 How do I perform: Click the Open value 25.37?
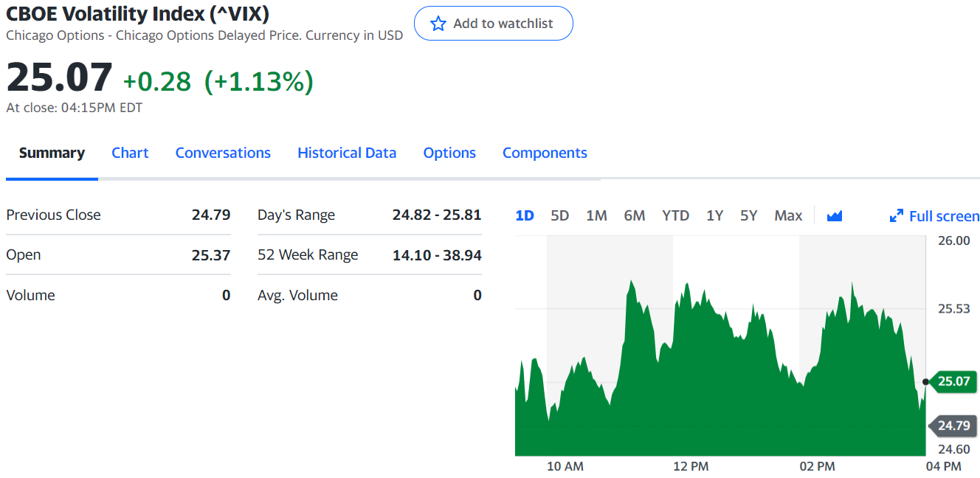click(211, 255)
